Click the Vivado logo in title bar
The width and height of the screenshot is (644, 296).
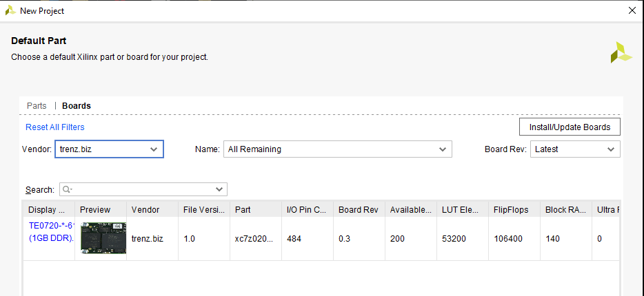point(10,10)
